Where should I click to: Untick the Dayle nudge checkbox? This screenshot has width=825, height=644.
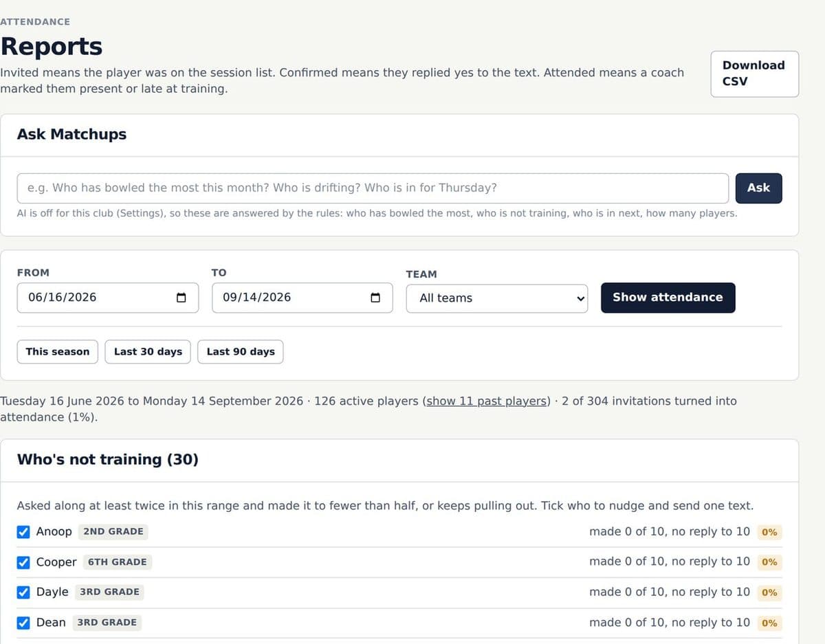pos(23,592)
